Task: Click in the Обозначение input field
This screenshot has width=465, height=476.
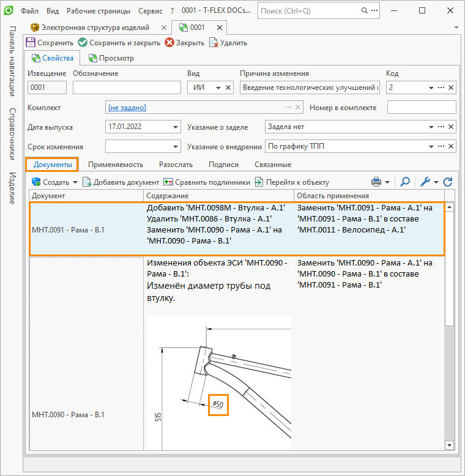Action: click(126, 88)
